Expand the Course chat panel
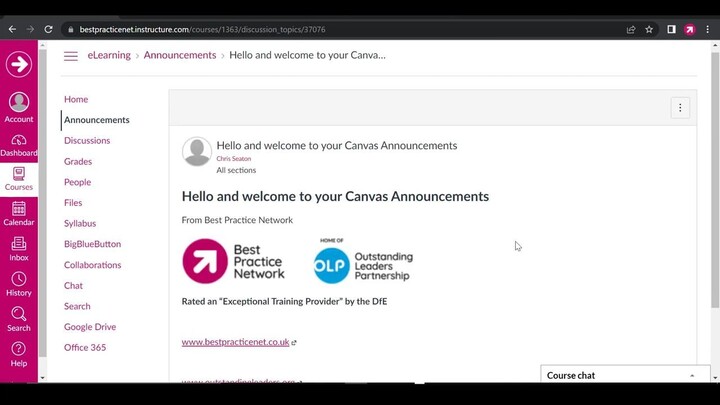Image resolution: width=720 pixels, height=405 pixels. (x=625, y=375)
